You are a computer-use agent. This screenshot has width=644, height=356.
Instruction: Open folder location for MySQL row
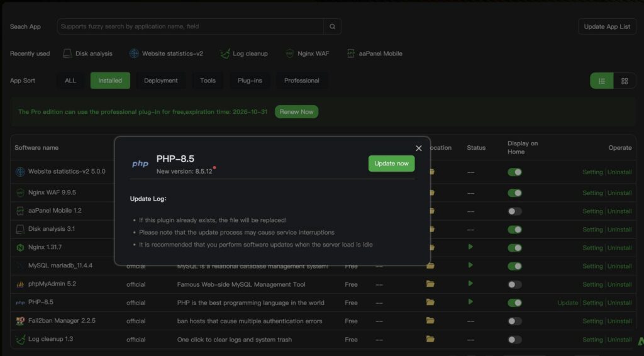click(x=430, y=265)
